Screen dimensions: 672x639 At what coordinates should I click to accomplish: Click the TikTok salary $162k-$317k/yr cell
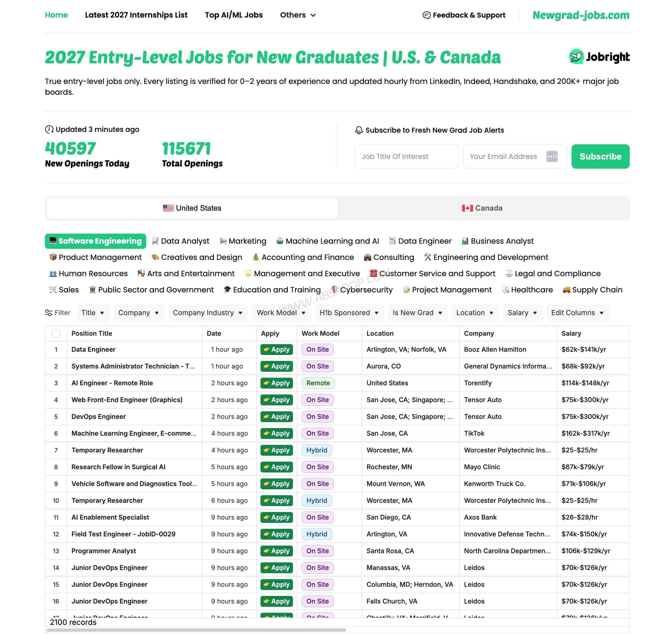pyautogui.click(x=593, y=433)
